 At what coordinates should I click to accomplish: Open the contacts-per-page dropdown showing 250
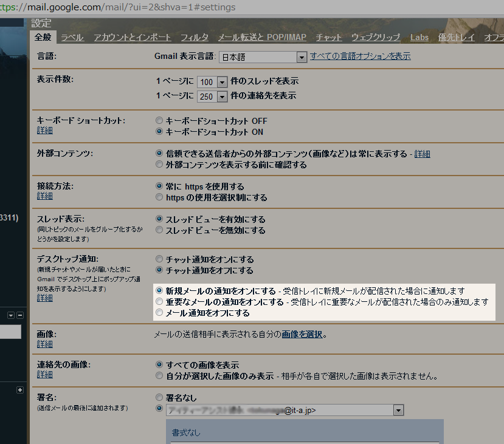[x=212, y=97]
